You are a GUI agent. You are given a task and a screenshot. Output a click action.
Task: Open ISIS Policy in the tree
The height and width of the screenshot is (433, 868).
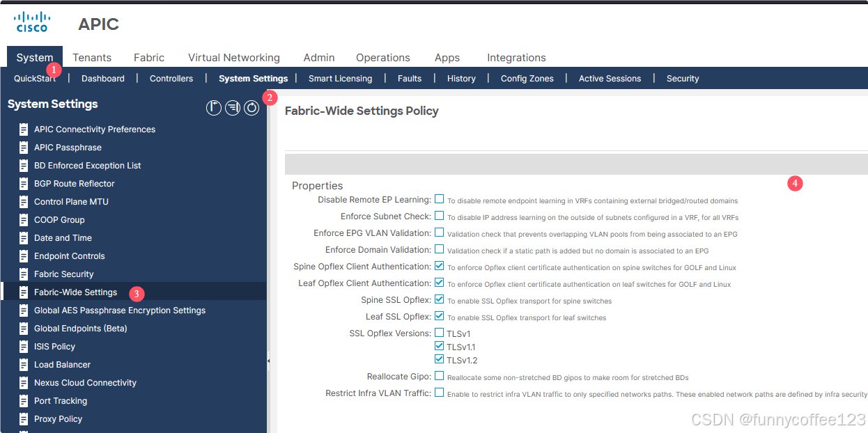(x=54, y=347)
